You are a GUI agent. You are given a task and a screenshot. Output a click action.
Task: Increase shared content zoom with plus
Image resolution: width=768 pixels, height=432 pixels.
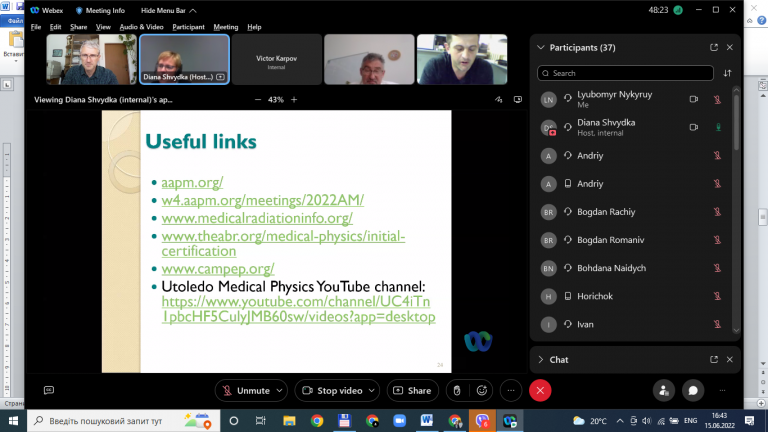(294, 99)
